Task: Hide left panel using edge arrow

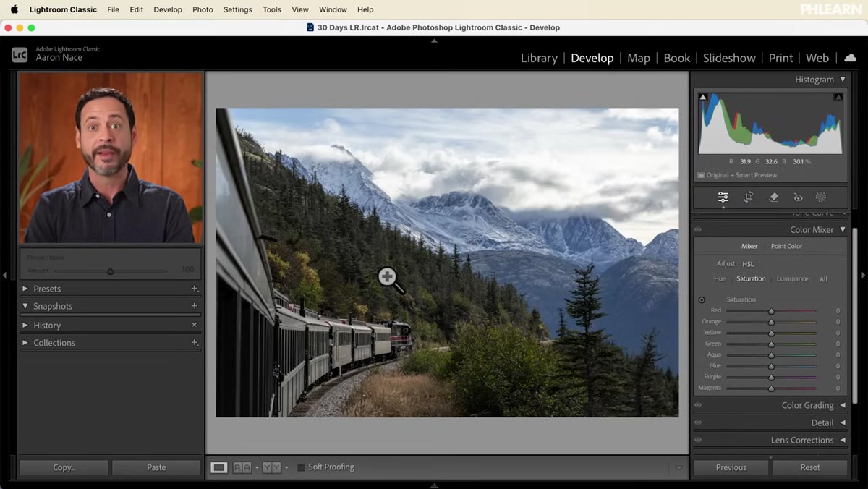Action: tap(4, 275)
